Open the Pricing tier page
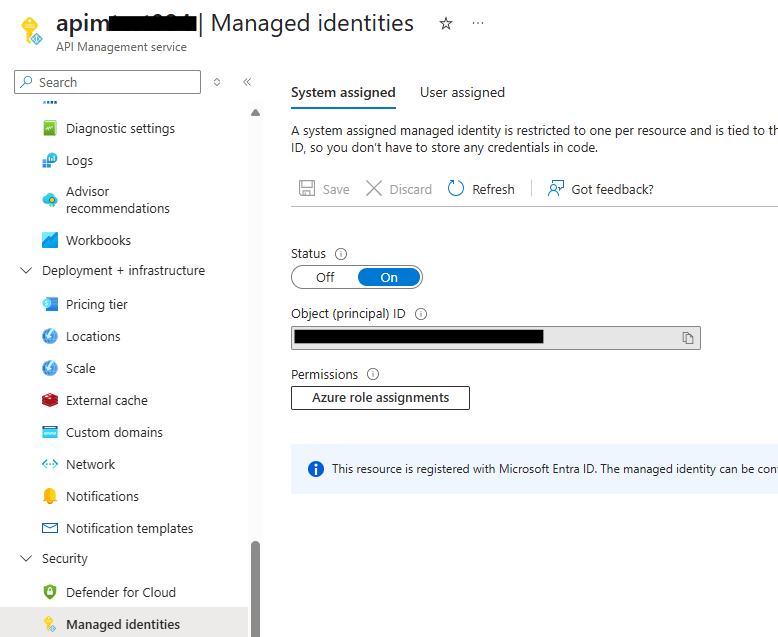This screenshot has width=778, height=637. point(97,304)
